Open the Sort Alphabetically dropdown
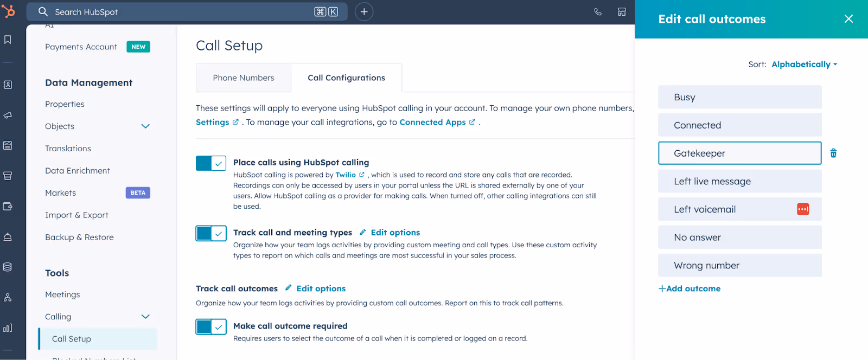The image size is (868, 360). pos(804,64)
